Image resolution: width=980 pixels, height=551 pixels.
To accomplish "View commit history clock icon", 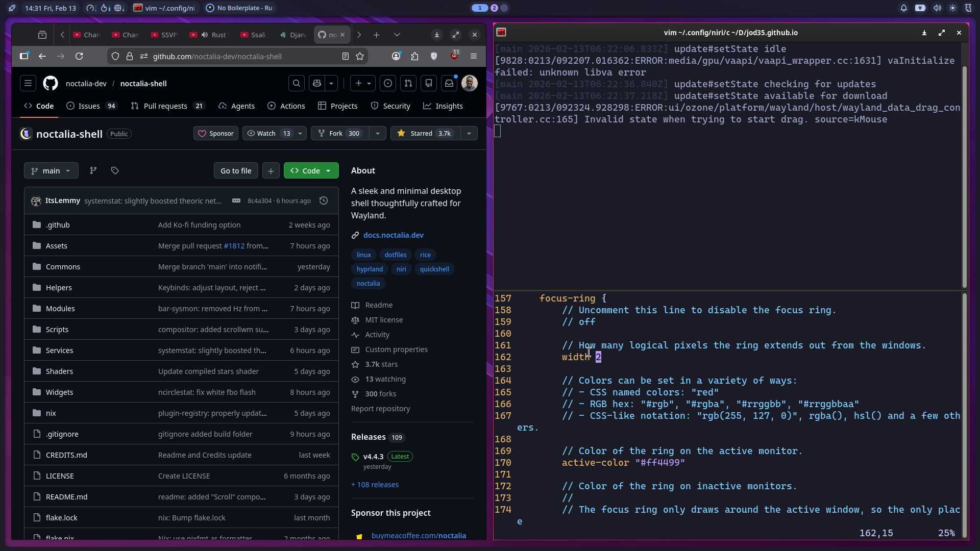I will tap(324, 201).
